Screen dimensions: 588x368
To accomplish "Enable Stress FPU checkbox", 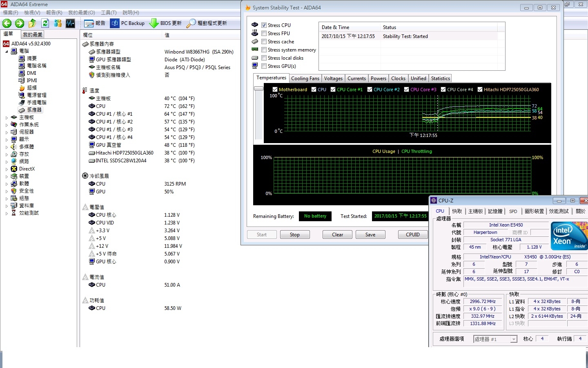I will coord(264,34).
